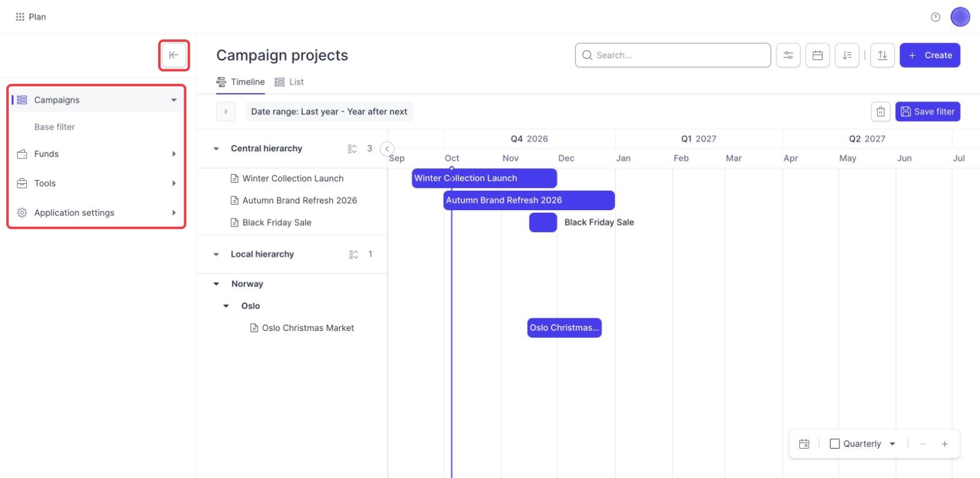Screen dimensions: 980x478
Task: Click the Create button
Action: [930, 55]
